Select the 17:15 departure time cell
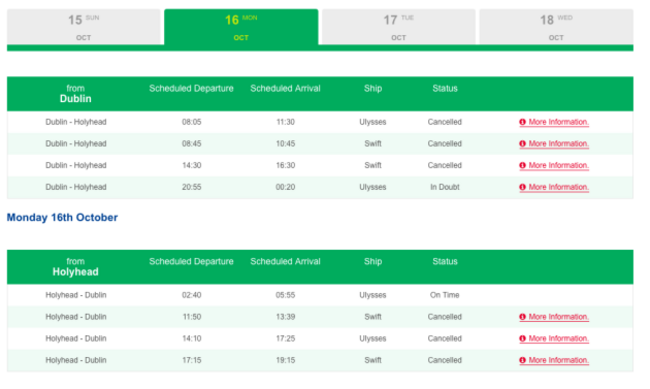Viewport: 650px width, 389px height. (192, 360)
